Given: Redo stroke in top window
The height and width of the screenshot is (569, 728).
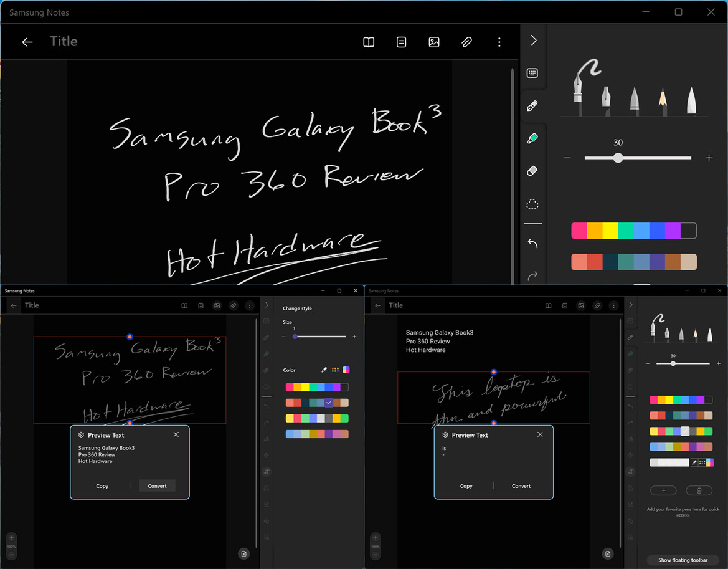Looking at the screenshot, I should 532,276.
